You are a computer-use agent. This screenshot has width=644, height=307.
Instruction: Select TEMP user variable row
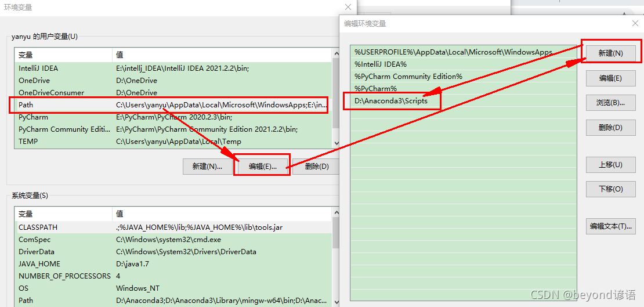[173, 142]
